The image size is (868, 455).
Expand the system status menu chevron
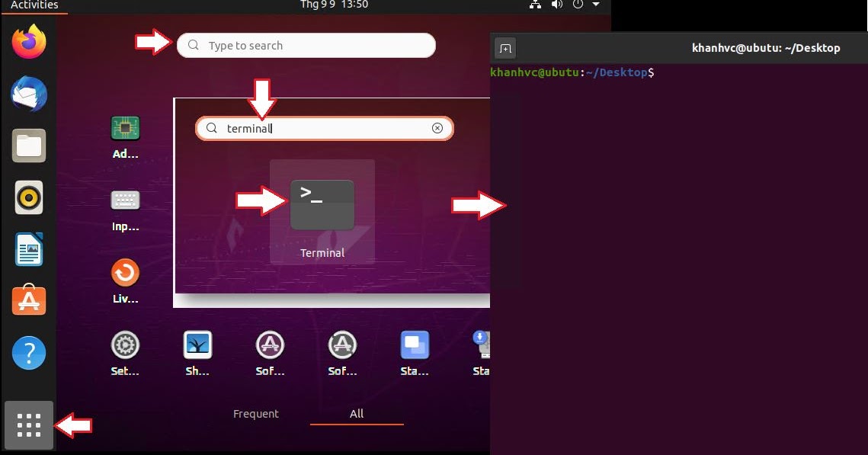tap(595, 5)
